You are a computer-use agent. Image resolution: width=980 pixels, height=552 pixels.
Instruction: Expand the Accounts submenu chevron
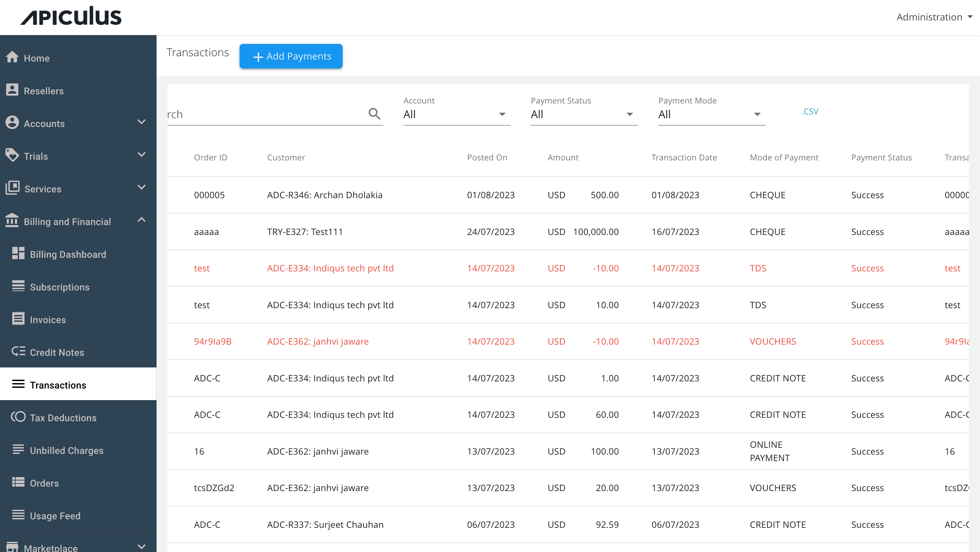point(142,122)
